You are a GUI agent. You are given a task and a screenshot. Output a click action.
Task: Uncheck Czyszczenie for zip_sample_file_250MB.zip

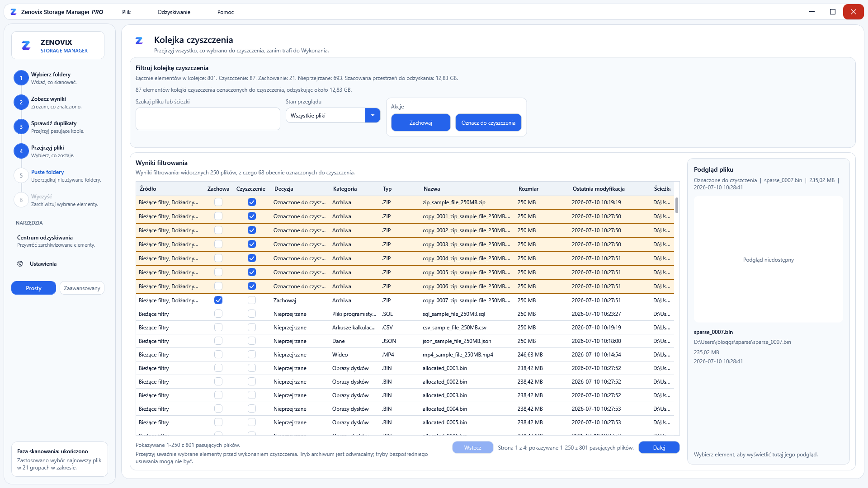252,202
